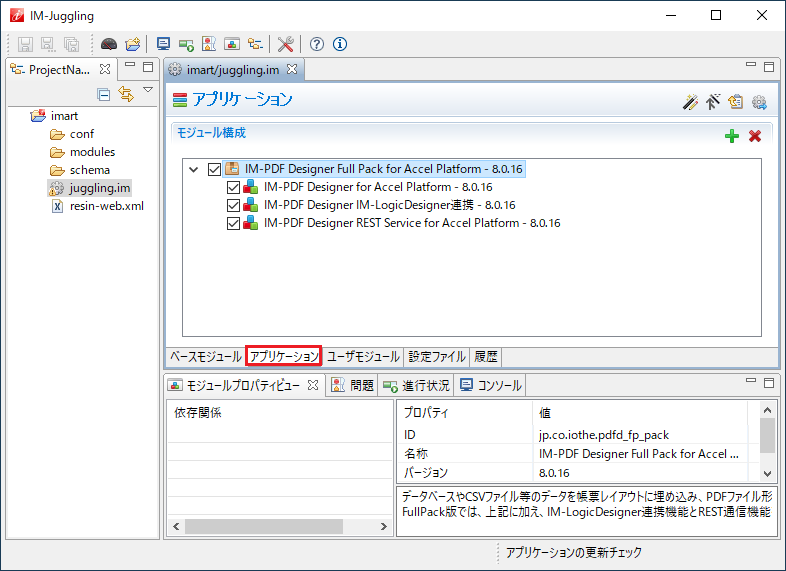Image resolution: width=786 pixels, height=571 pixels.
Task: Close the module property view tab
Action: pyautogui.click(x=313, y=385)
